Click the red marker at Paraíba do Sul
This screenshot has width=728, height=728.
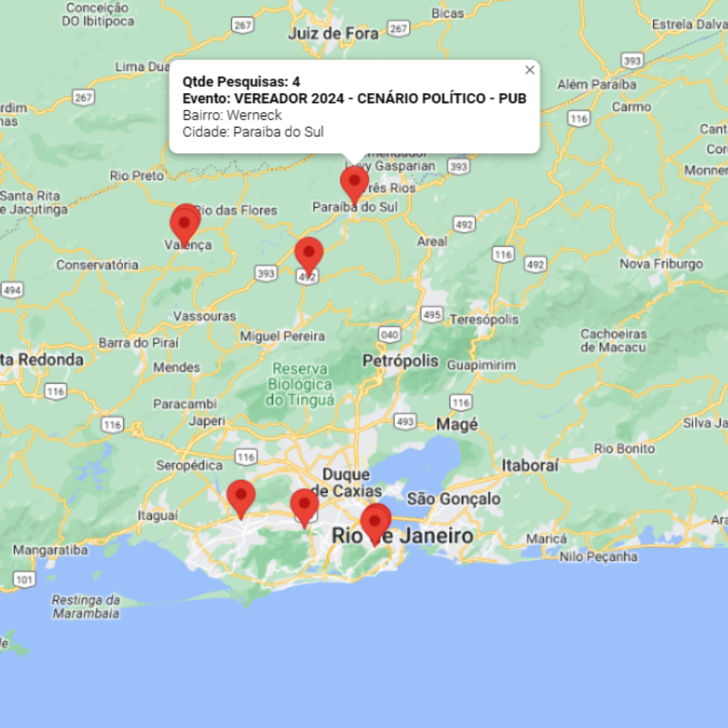(354, 182)
